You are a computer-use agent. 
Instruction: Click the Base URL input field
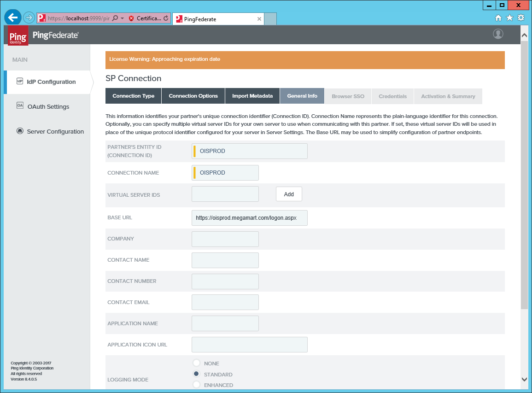[250, 218]
